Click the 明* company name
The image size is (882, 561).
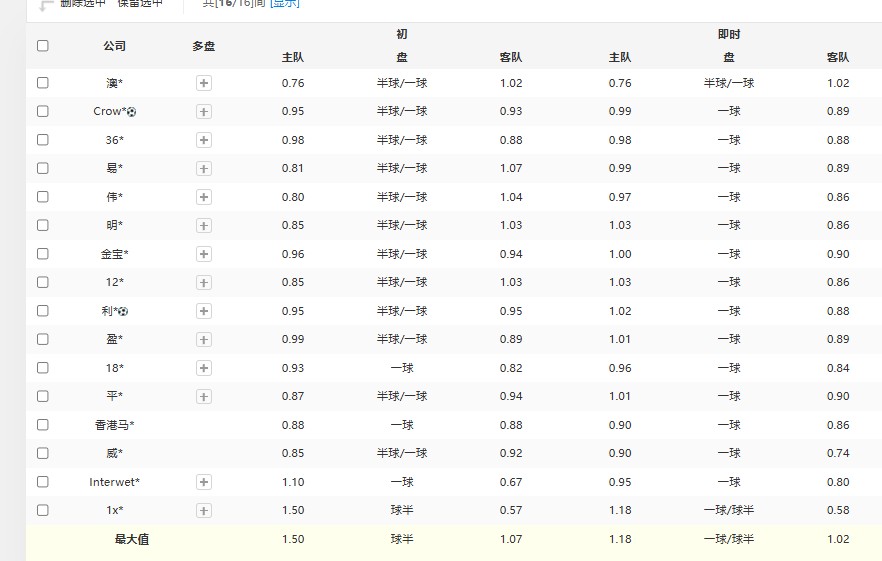tap(114, 225)
